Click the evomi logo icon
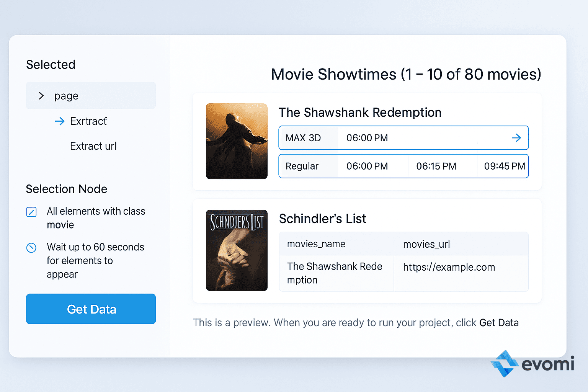The image size is (588, 392). point(505,364)
